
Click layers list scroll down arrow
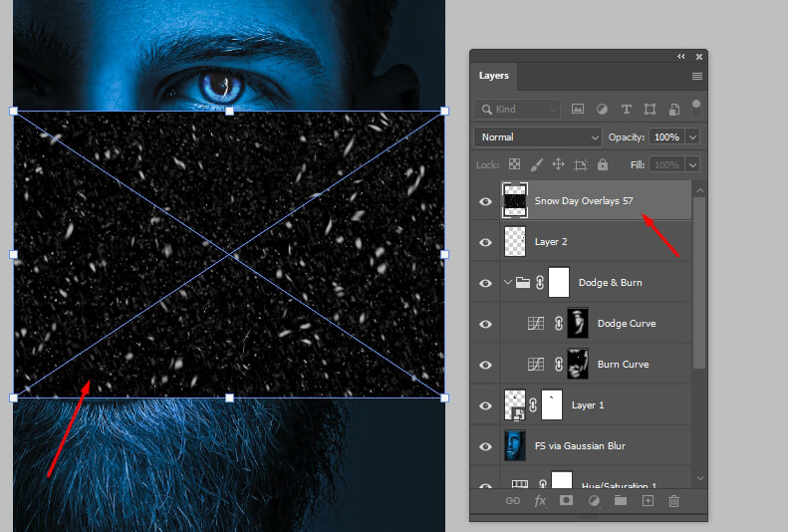click(699, 478)
